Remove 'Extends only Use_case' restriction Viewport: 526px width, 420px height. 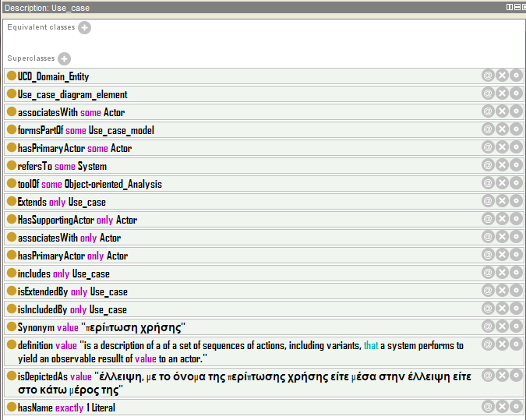pyautogui.click(x=502, y=201)
